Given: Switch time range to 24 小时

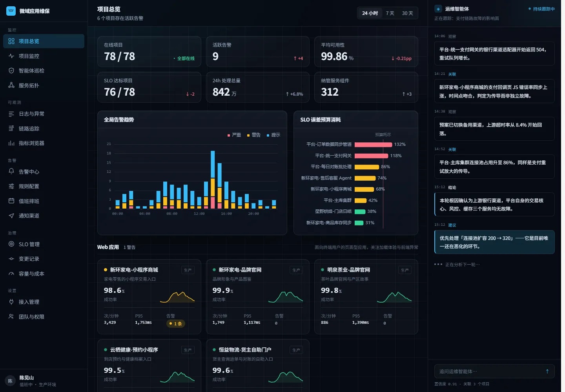Looking at the screenshot, I should 370,13.
